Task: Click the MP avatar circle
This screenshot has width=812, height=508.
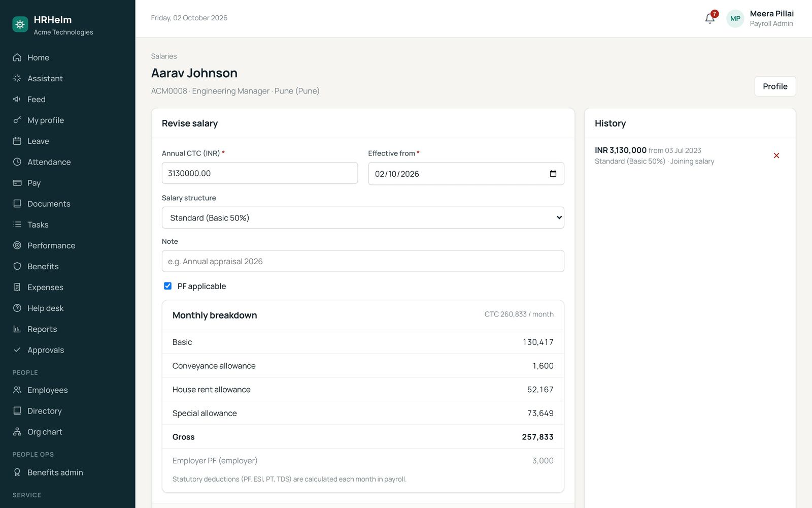Action: coord(735,19)
